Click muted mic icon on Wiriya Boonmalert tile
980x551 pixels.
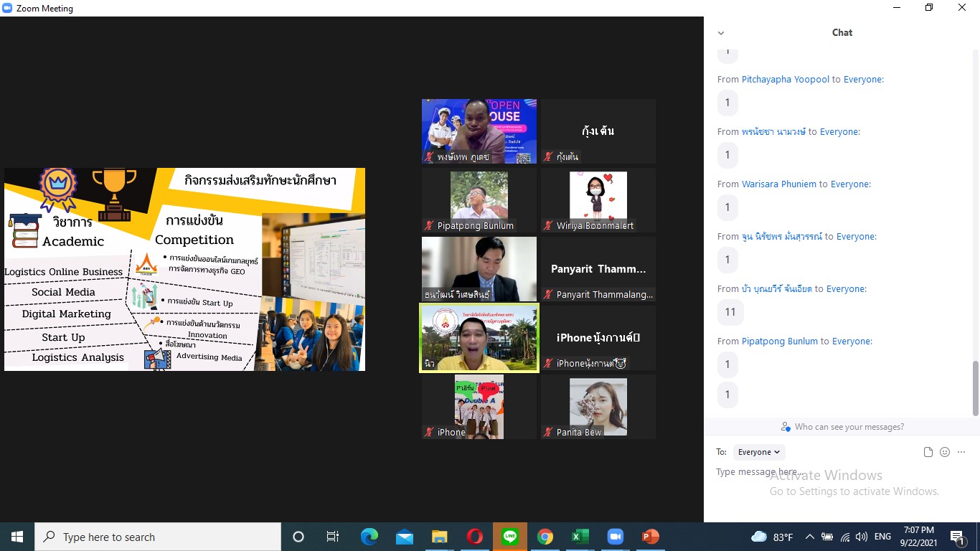point(549,226)
